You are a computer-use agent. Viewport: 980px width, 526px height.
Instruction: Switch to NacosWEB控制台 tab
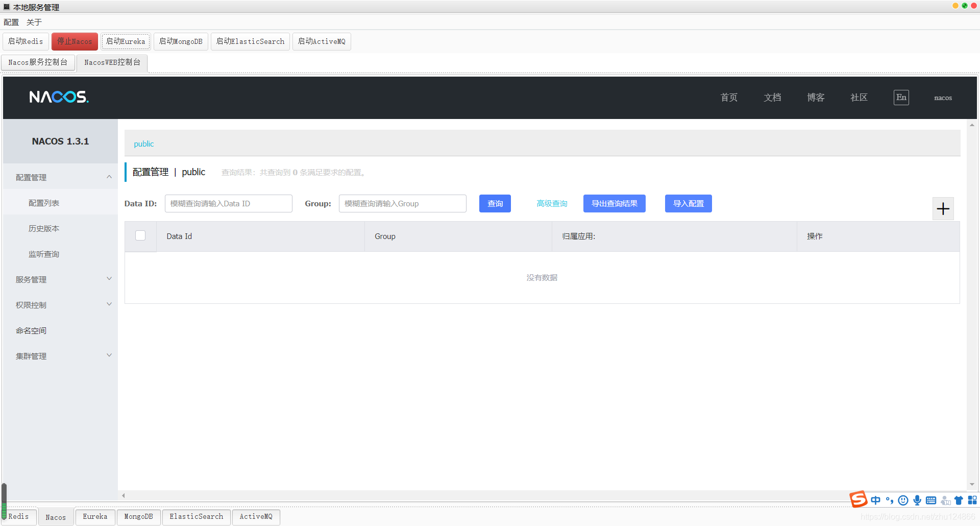coord(112,62)
